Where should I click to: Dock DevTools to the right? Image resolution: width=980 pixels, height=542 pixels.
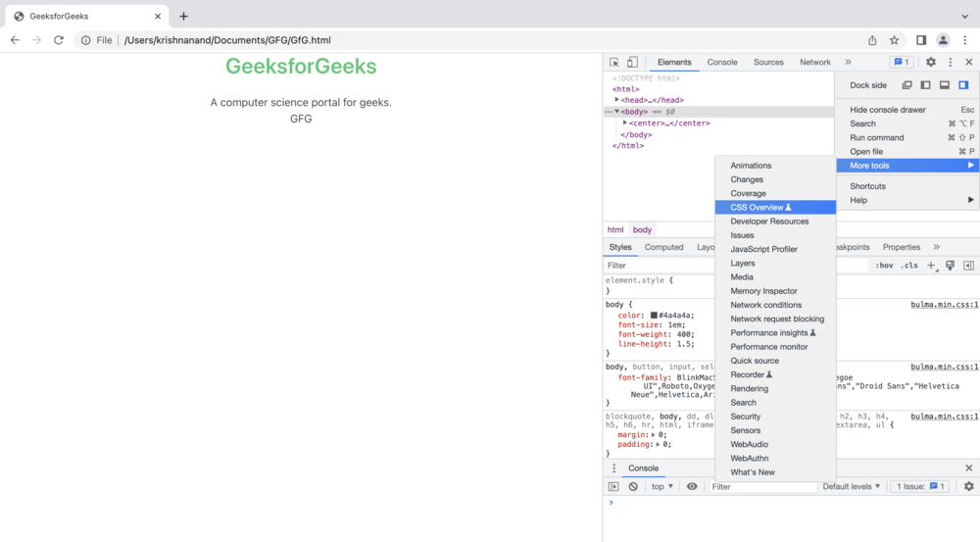pyautogui.click(x=963, y=85)
